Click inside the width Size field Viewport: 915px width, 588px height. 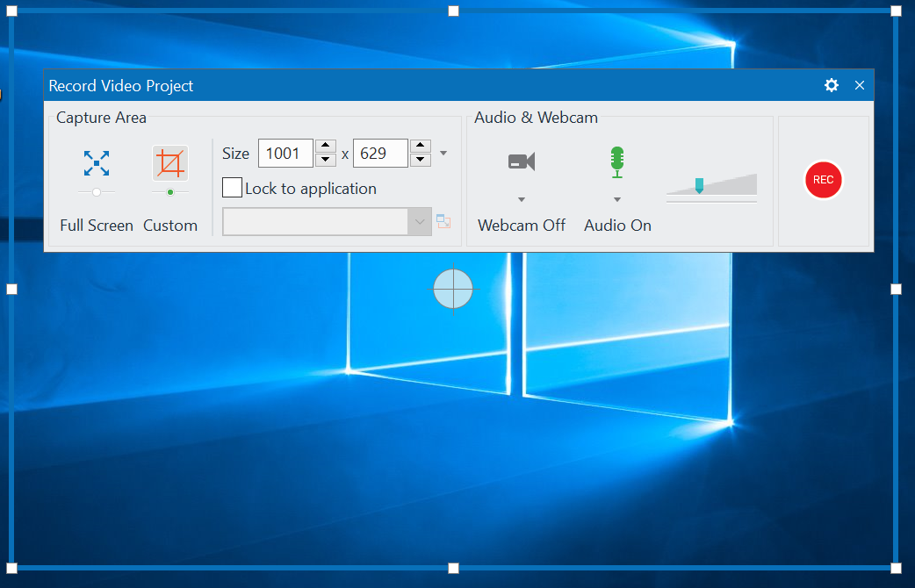click(x=285, y=153)
